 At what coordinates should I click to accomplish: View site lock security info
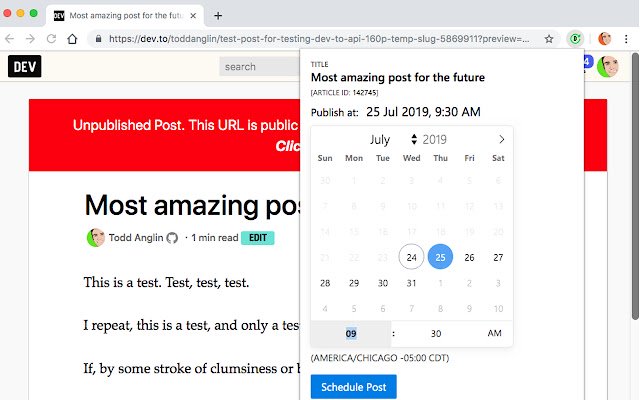[98, 39]
